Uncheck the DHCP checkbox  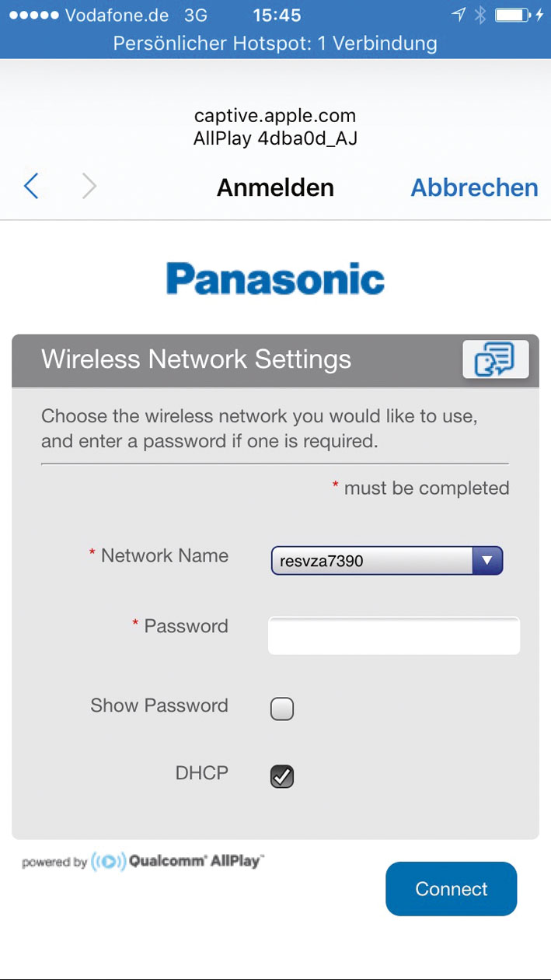pos(281,775)
